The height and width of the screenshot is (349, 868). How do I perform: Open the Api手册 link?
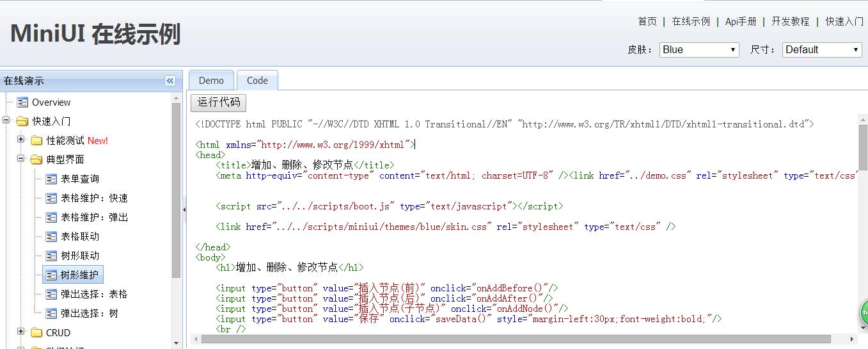[x=741, y=22]
